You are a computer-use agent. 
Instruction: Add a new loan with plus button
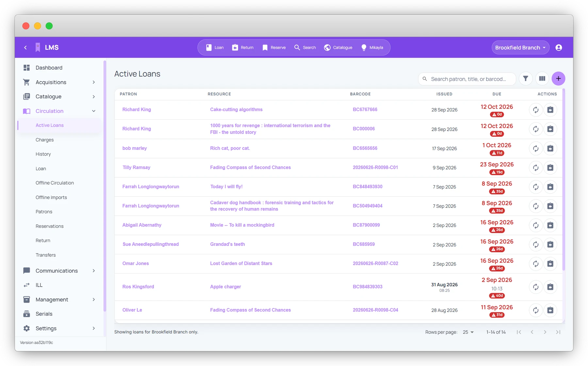click(x=559, y=78)
